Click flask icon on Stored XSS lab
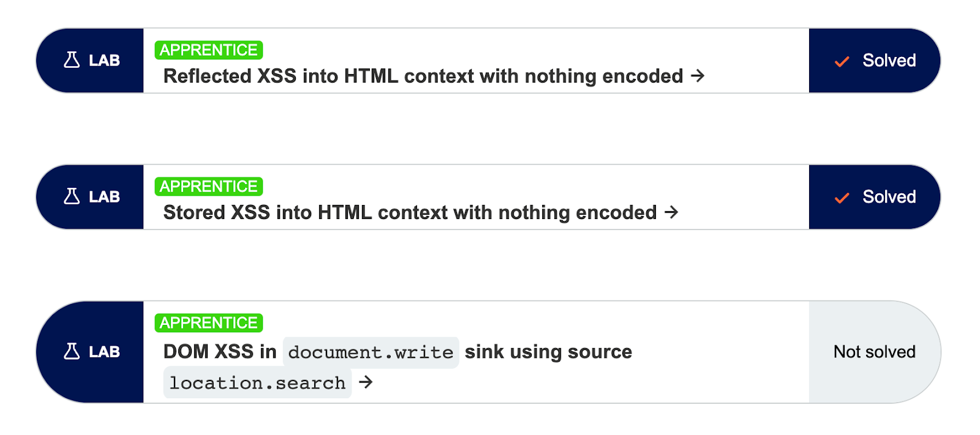 (x=72, y=196)
